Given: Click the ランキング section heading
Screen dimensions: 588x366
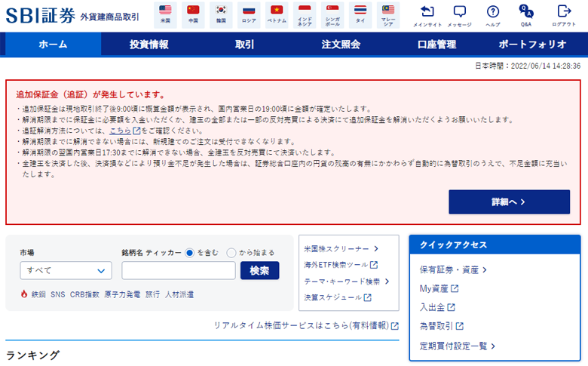Looking at the screenshot, I should pyautogui.click(x=32, y=355).
